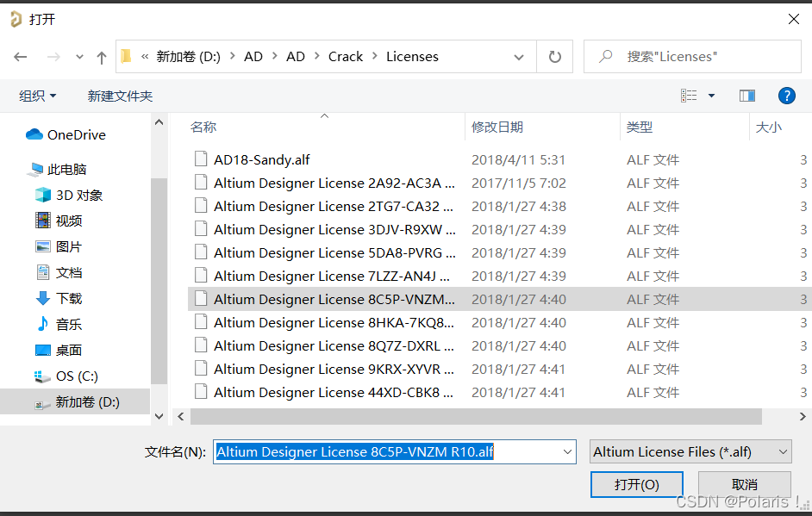Select the 新加卷 (D:) drive in sidebar
Screen dimensions: 812x516
77,402
